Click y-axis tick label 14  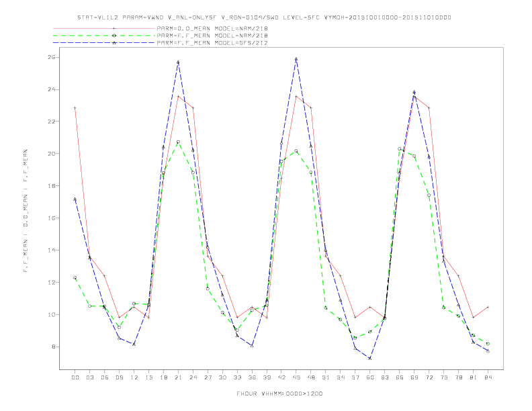[52, 250]
